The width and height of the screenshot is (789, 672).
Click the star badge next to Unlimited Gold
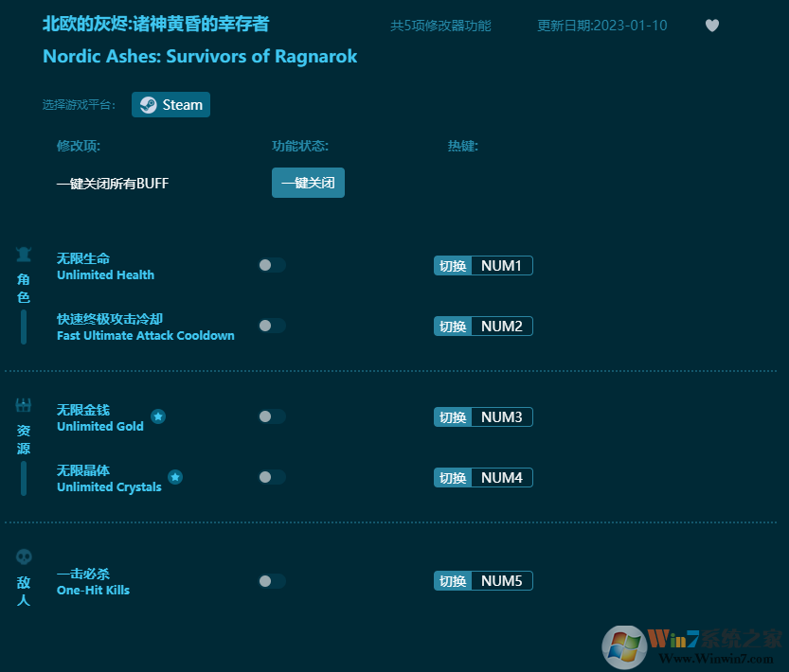click(x=158, y=416)
